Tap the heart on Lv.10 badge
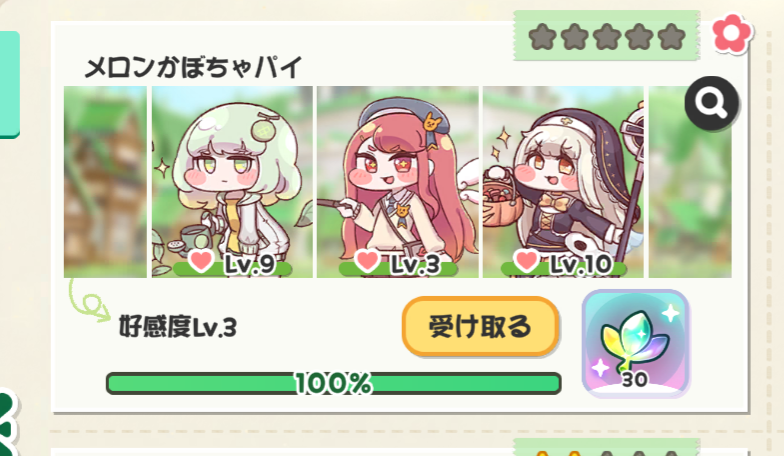Image resolution: width=784 pixels, height=456 pixels. coord(526,262)
